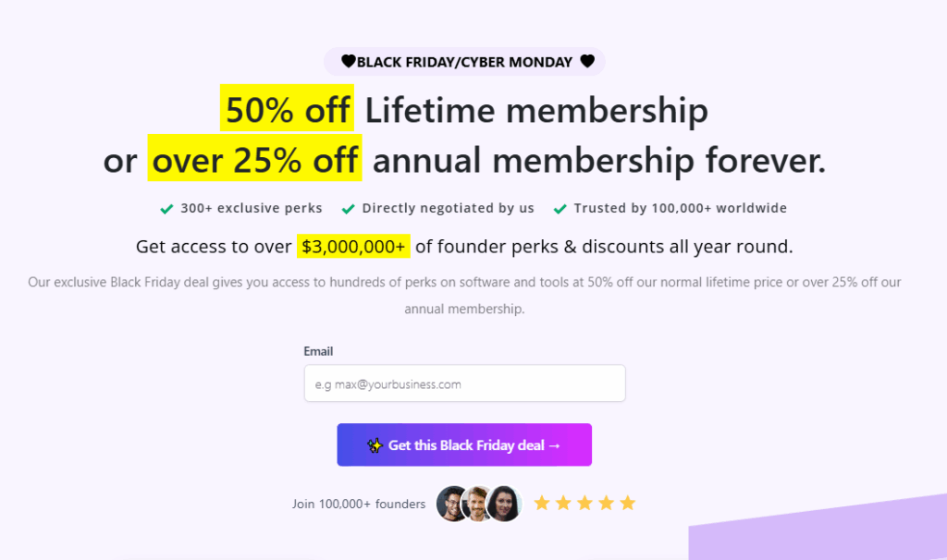Select the middle founder avatar
The width and height of the screenshot is (947, 560).
click(478, 504)
